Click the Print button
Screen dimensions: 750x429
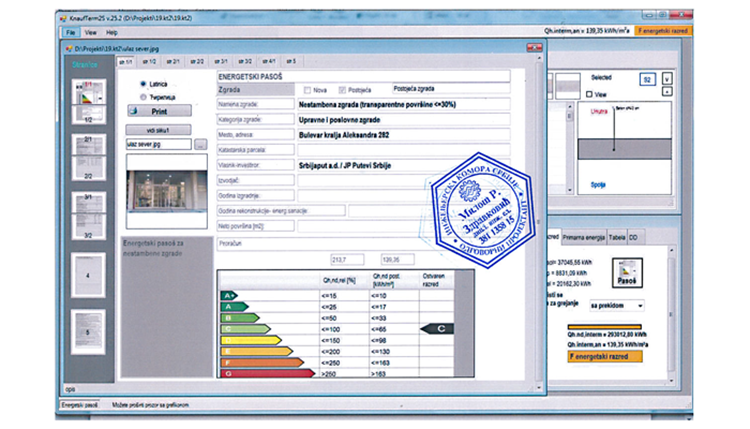click(159, 111)
